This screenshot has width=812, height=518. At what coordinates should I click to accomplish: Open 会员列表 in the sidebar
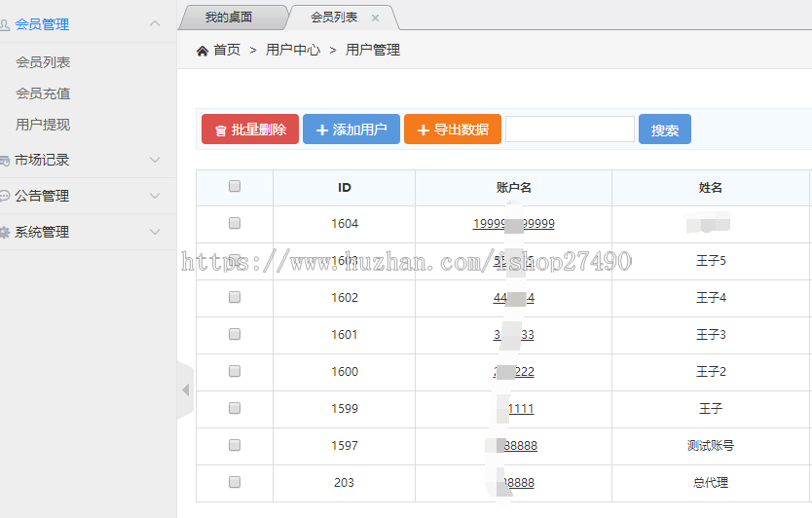point(43,62)
